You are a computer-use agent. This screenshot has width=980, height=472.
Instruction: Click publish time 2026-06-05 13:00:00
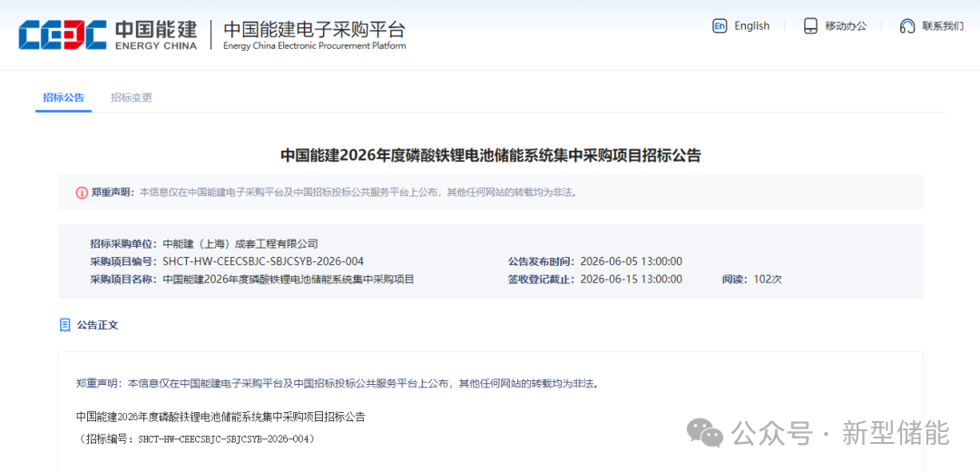pos(632,261)
